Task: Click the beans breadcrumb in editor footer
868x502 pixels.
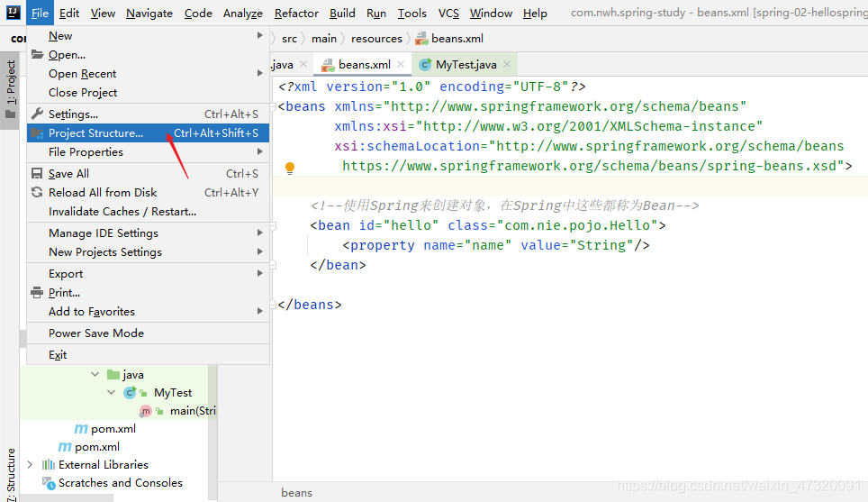Action: 297,493
